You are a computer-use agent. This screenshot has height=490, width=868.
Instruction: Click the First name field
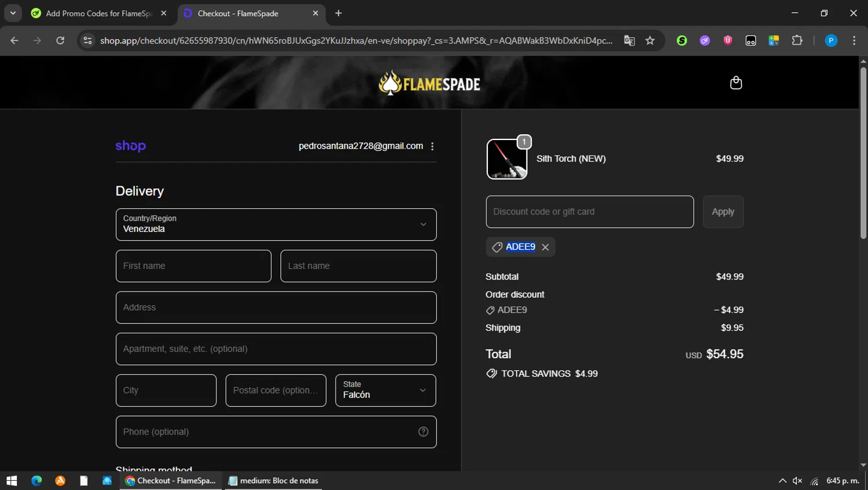(193, 266)
